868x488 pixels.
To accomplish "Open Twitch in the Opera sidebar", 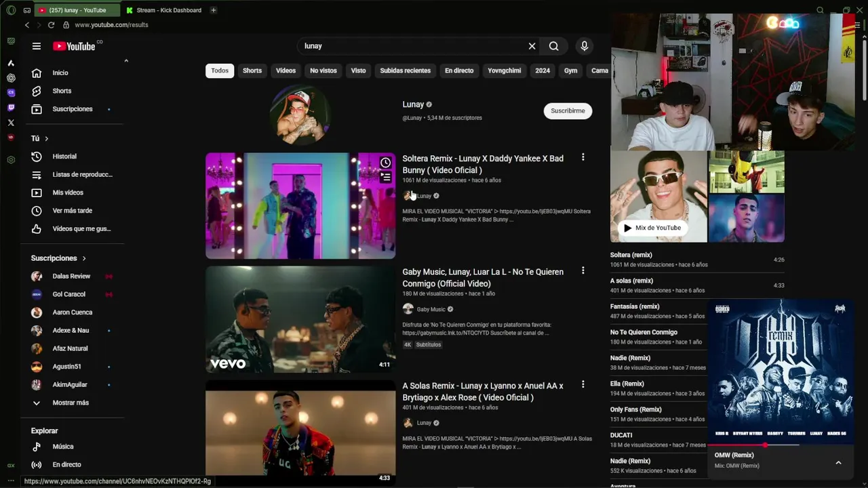I will [11, 108].
